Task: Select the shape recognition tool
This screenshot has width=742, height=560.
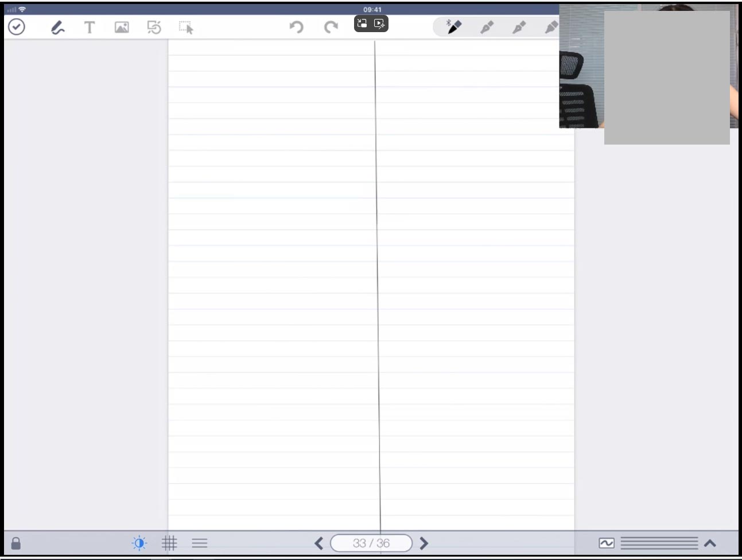Action: [154, 27]
